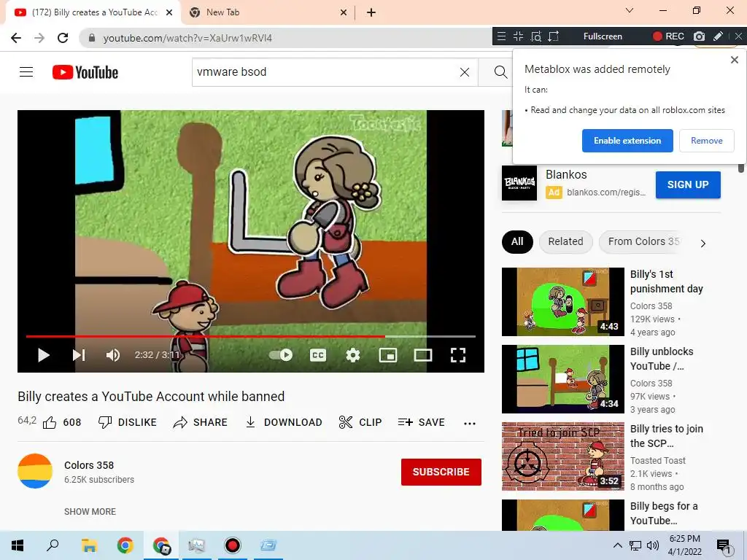Reload the current page
747x560 pixels.
[63, 38]
